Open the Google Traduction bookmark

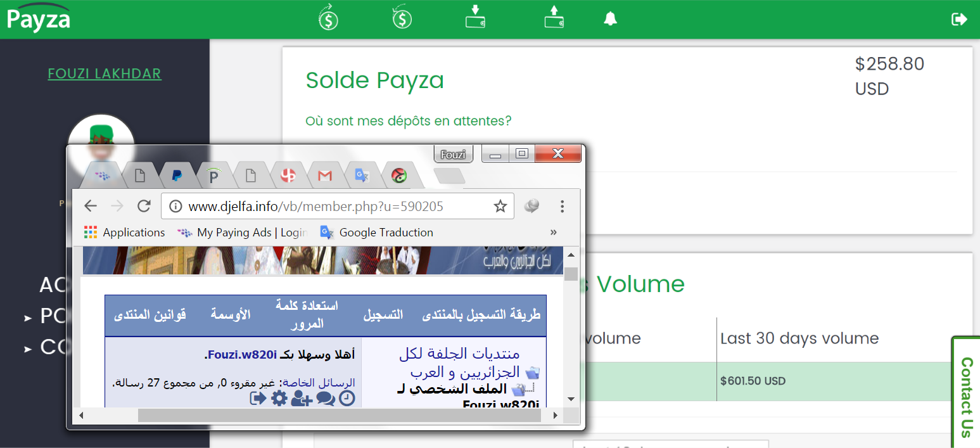coord(377,233)
